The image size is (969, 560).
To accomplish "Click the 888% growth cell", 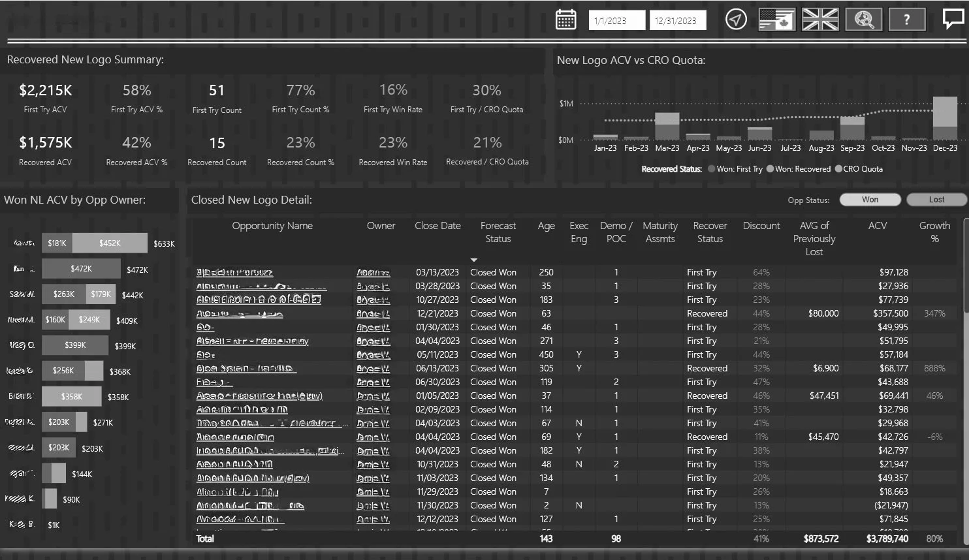I will click(x=934, y=368).
